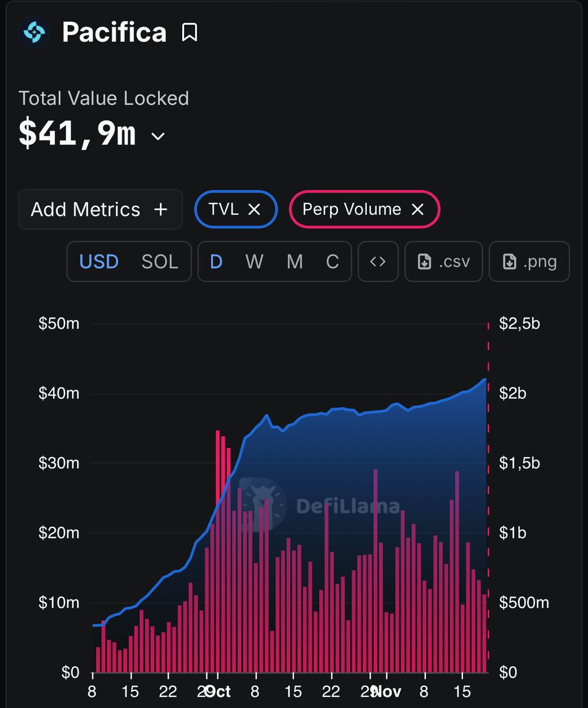Select the TVL metric pill

pyautogui.click(x=236, y=209)
